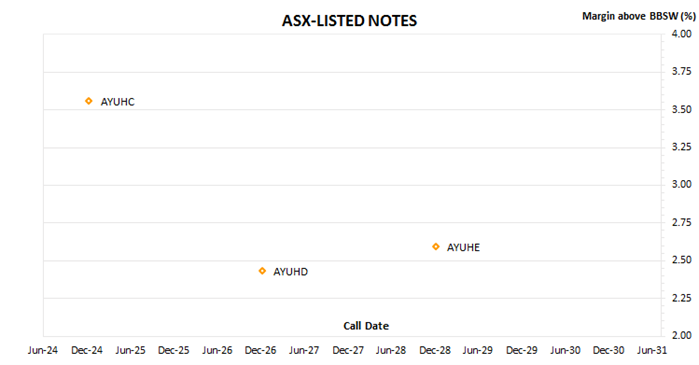
Task: Click the 2.50 y-axis tick label
Action: [x=682, y=260]
